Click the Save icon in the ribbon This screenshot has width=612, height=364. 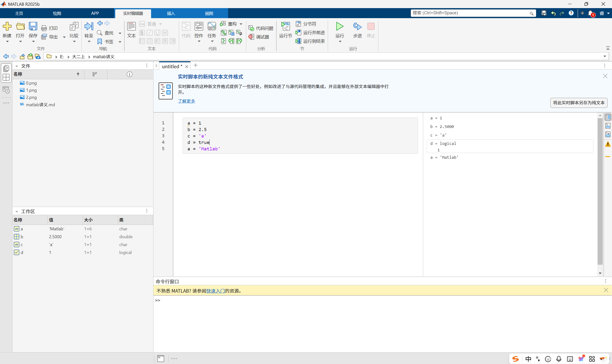[x=33, y=26]
